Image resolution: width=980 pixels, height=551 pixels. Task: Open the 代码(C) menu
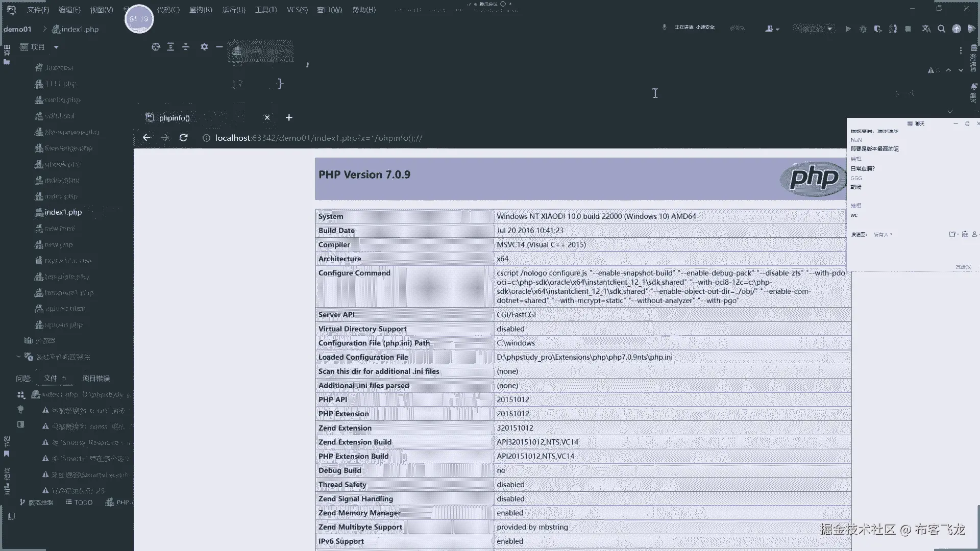[168, 10]
